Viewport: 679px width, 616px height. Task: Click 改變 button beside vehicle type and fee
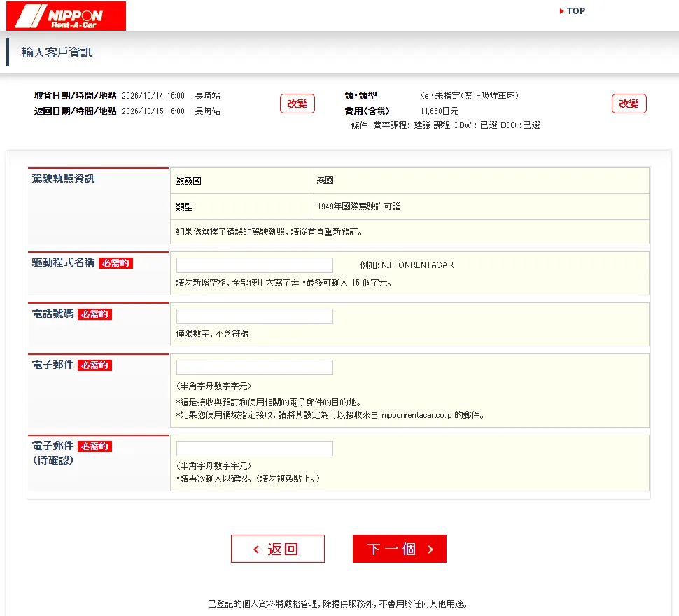point(629,104)
